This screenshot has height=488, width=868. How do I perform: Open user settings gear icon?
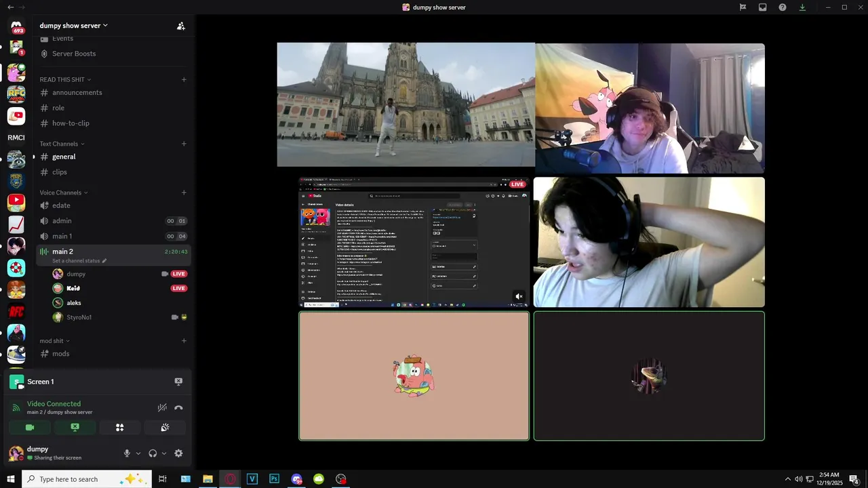(x=178, y=453)
